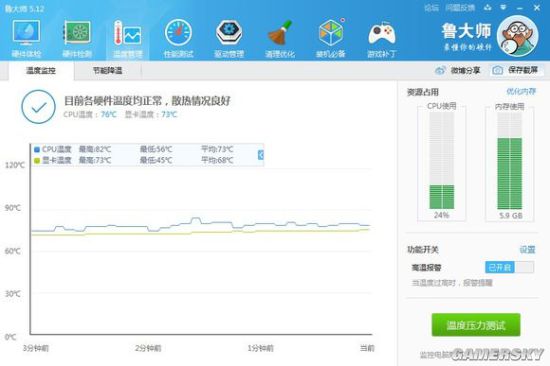
Task: Click the skin icon in the title bar
Action: pyautogui.click(x=488, y=7)
